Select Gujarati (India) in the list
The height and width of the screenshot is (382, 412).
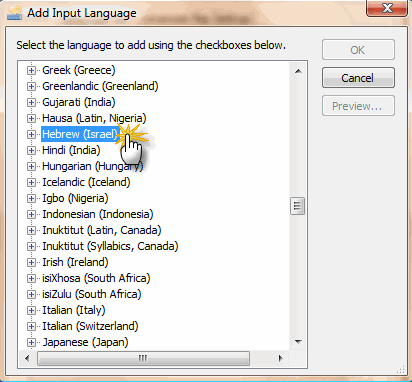click(x=79, y=102)
